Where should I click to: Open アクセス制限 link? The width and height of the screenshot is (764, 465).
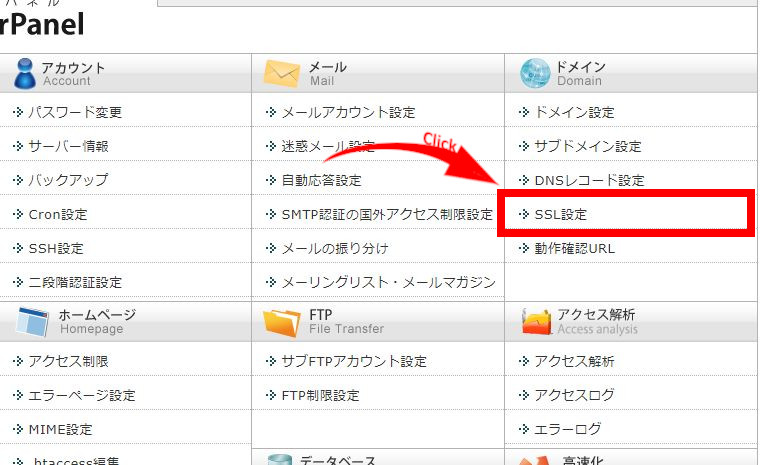(68, 361)
